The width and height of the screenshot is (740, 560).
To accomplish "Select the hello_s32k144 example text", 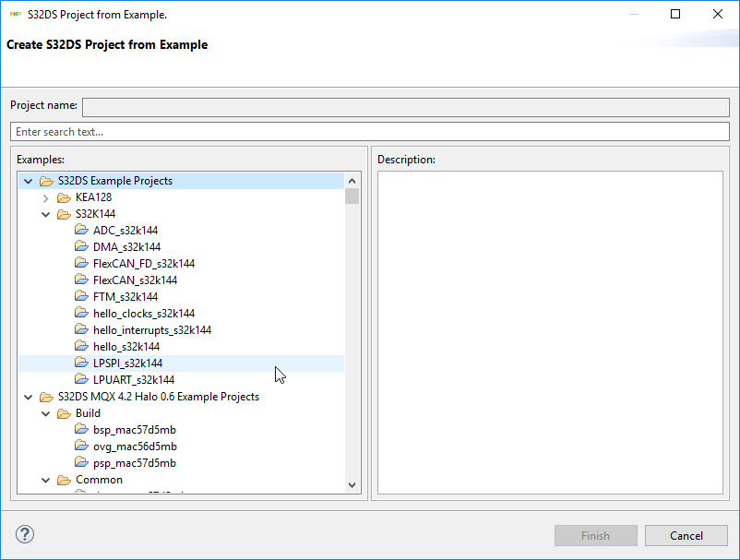I will 126,346.
